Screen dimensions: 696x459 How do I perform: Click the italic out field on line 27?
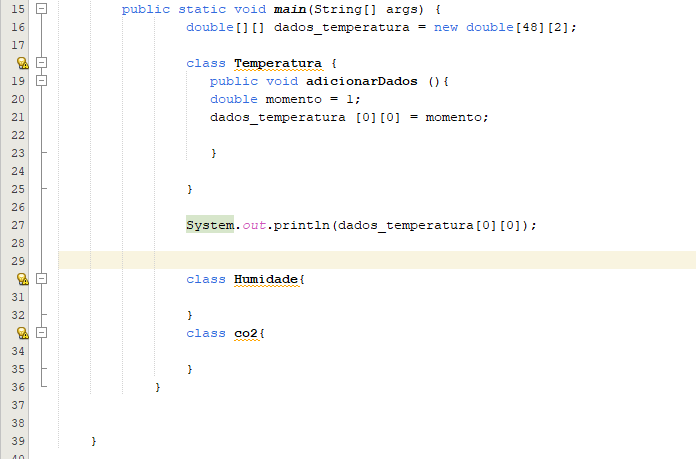coord(254,226)
